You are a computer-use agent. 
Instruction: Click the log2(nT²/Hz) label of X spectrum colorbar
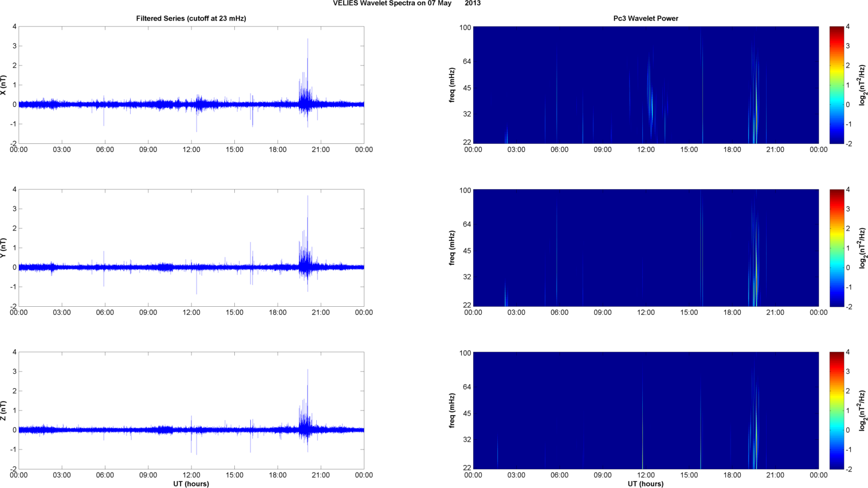[862, 85]
